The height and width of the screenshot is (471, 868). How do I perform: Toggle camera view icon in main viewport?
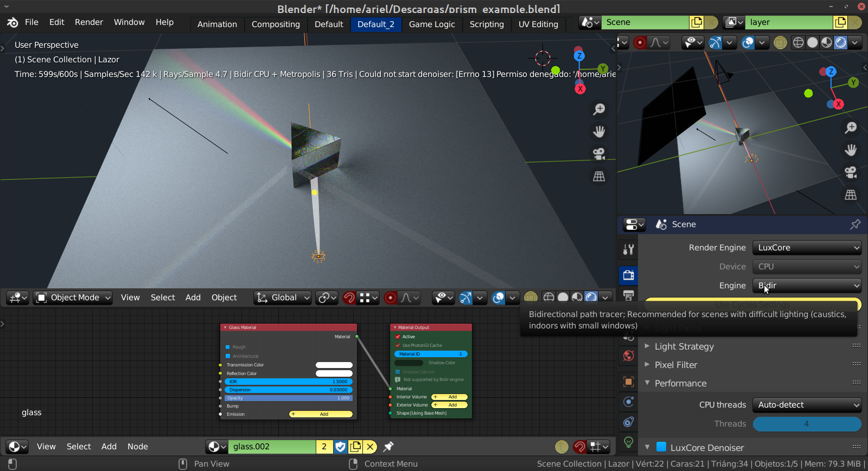coord(599,154)
